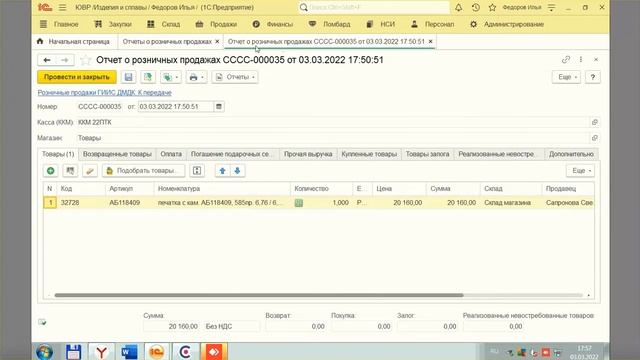Post the document with green sheet icon
The image size is (640, 360).
click(x=148, y=77)
